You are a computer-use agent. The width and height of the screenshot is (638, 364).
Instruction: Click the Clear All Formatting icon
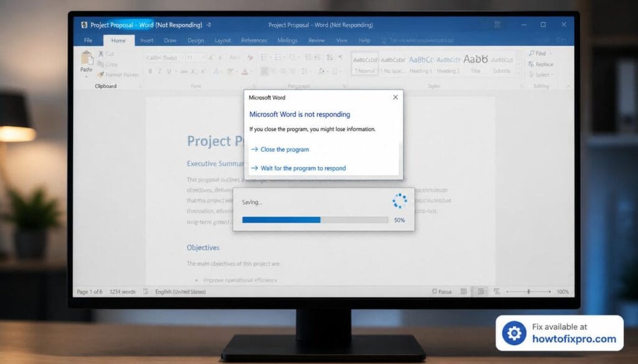250,58
